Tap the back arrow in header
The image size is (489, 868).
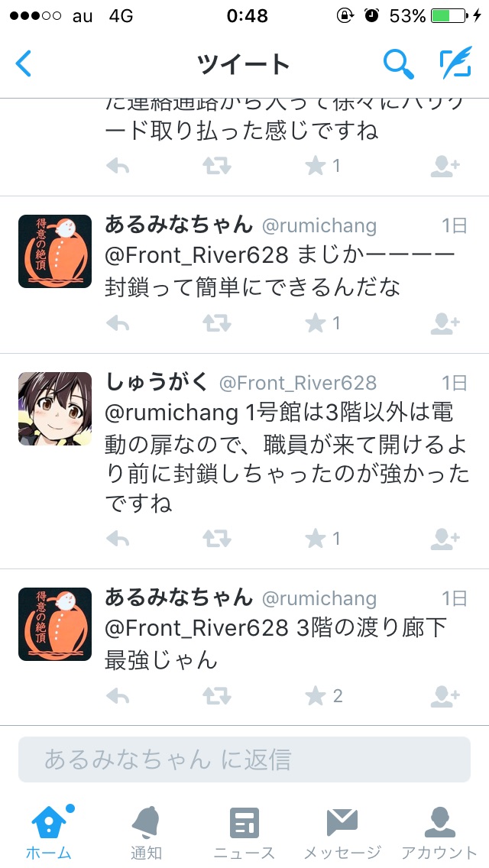point(23,63)
